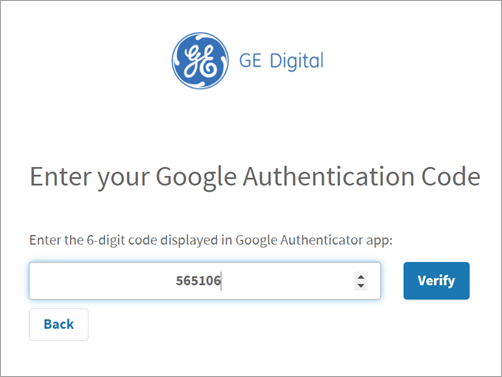
Task: Click the word Code in the heading
Action: point(451,176)
